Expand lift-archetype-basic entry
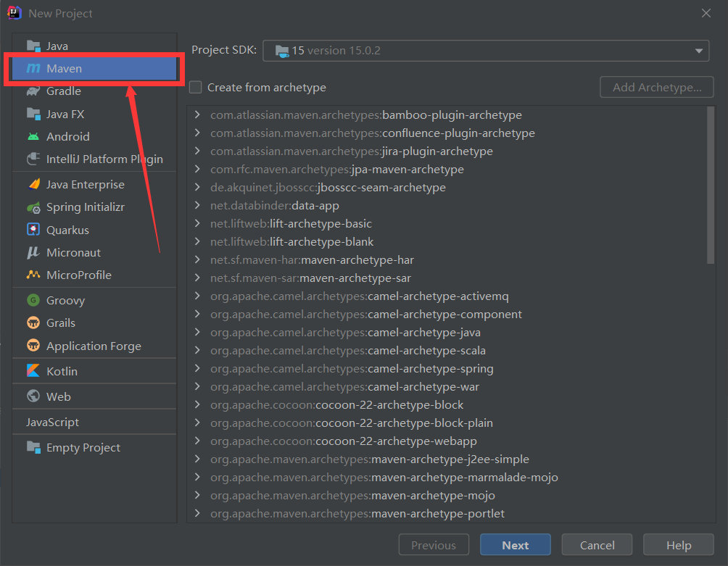This screenshot has height=566, width=728. [197, 223]
